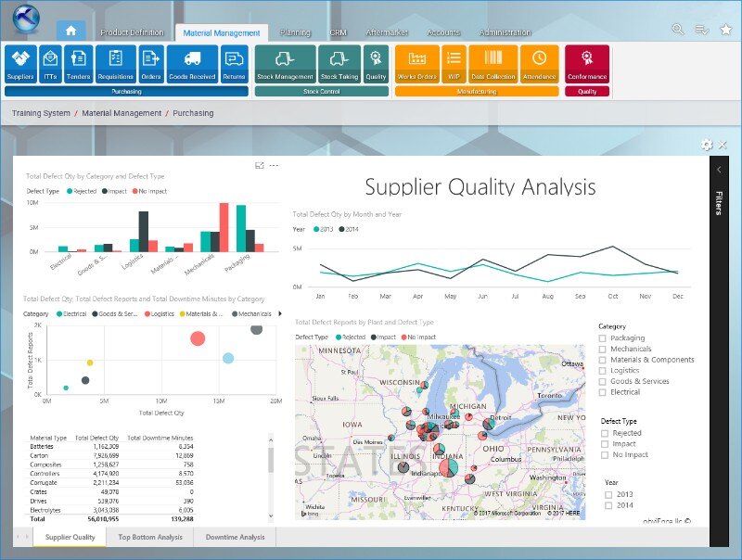The image size is (742, 560).
Task: Open Works Orders in Manufacturing
Action: click(x=417, y=64)
